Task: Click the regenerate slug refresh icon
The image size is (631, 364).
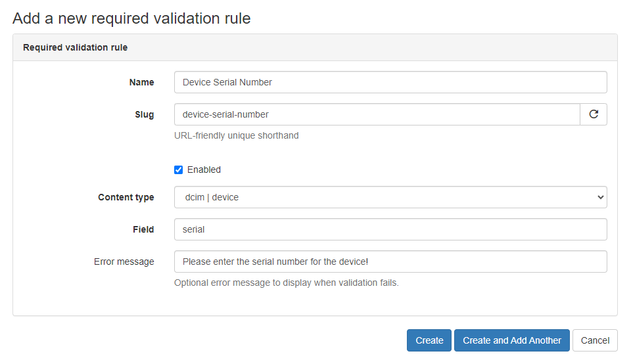Action: [x=594, y=114]
